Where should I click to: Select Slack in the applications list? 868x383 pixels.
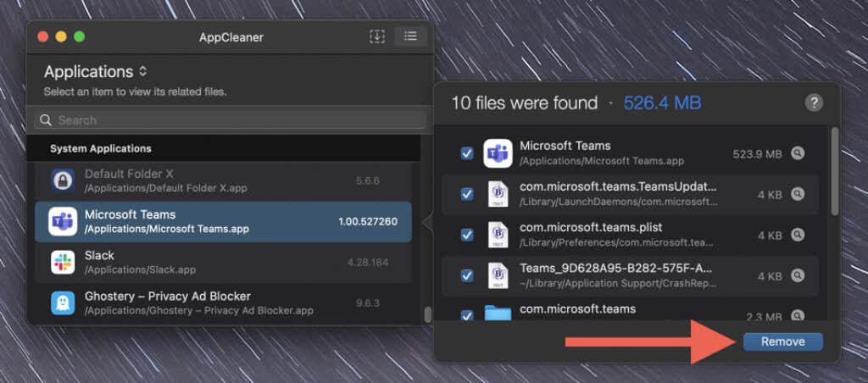pyautogui.click(x=223, y=263)
